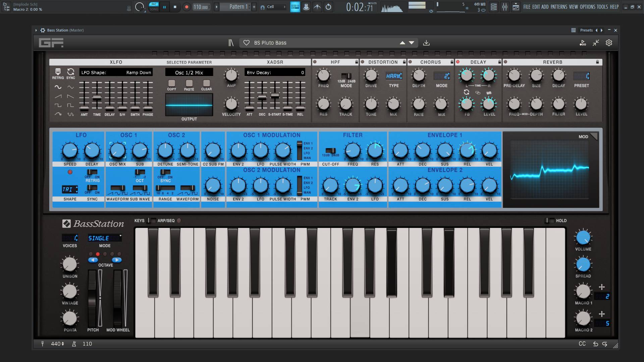Select the sine wave XLFO shape
Viewport: 644px width, 362px height.
(x=58, y=87)
